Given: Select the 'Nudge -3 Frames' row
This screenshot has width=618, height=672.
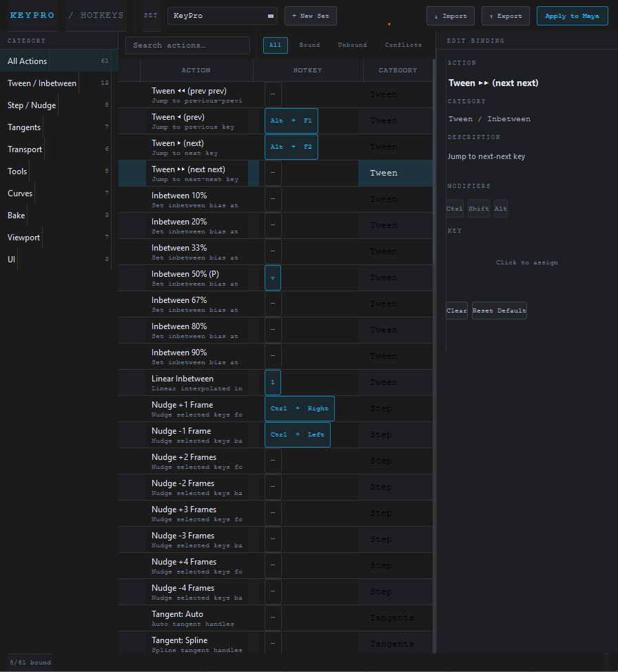Looking at the screenshot, I should pos(276,539).
